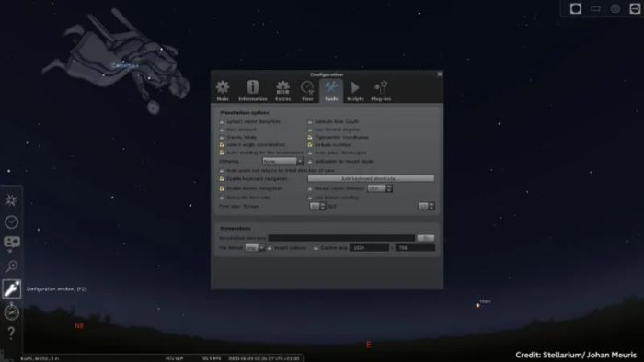Enable Spheric mirror distortion checkbox
The width and height of the screenshot is (644, 362).
coord(222,122)
